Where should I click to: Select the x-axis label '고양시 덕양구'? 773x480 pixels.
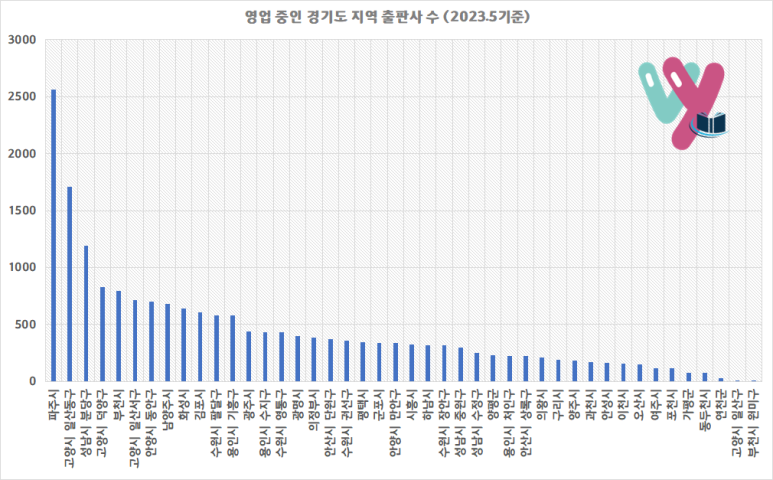pyautogui.click(x=103, y=422)
